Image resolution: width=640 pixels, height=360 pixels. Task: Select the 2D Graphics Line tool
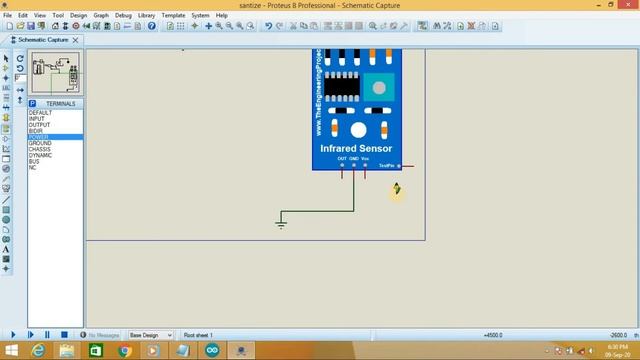click(x=6, y=200)
